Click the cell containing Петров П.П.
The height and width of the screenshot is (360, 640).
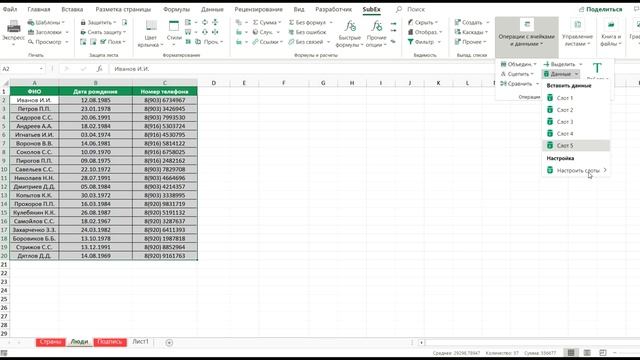34,109
